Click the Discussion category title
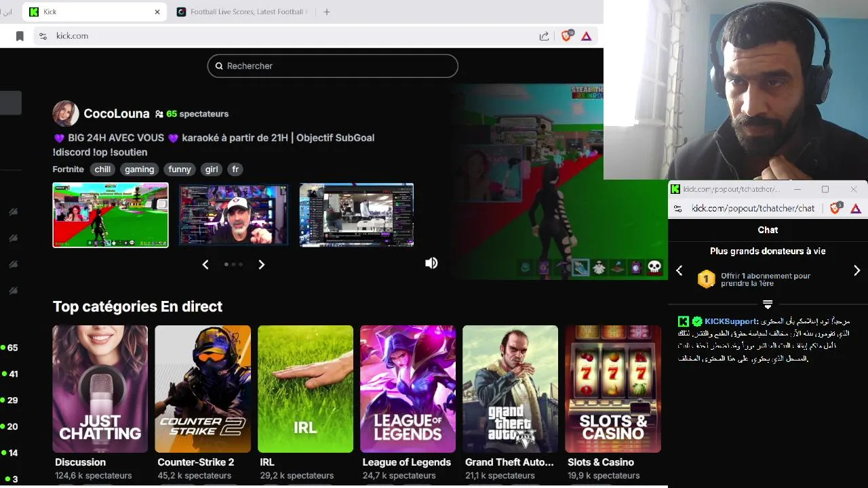This screenshot has width=868, height=488. (x=80, y=462)
